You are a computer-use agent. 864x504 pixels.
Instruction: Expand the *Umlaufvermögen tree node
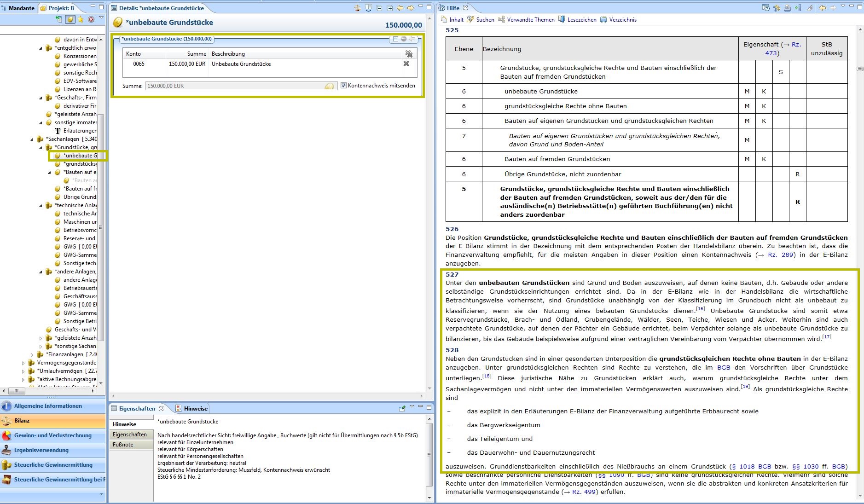(x=23, y=371)
